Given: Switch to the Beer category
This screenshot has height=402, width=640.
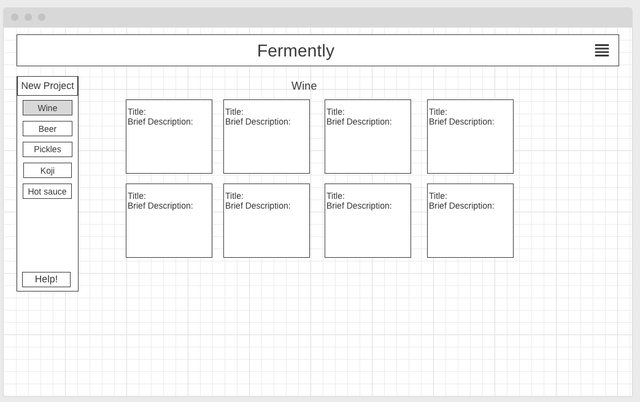Looking at the screenshot, I should pyautogui.click(x=47, y=129).
